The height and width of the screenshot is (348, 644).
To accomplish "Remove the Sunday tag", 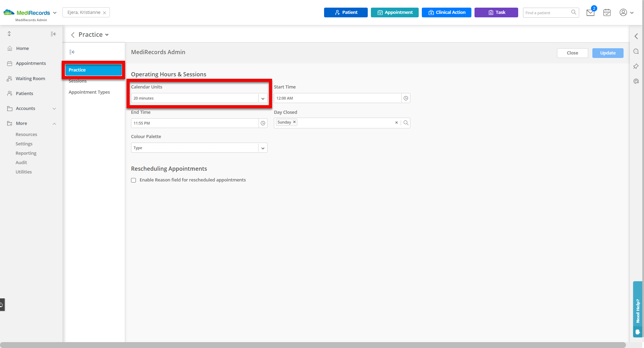I will coord(294,122).
